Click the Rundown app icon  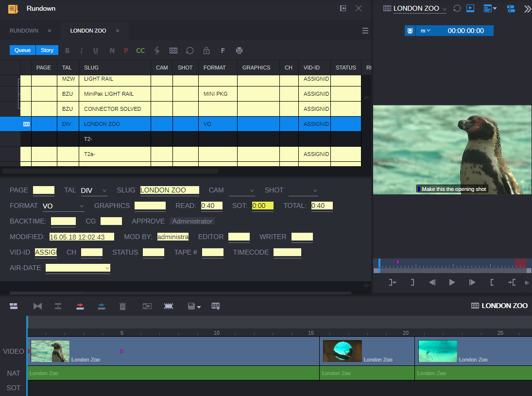pos(13,9)
